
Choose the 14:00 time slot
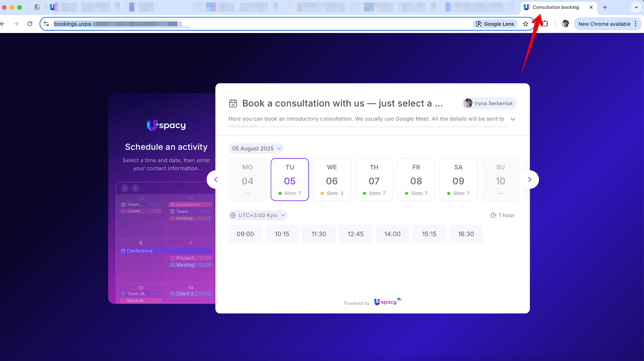pyautogui.click(x=392, y=234)
